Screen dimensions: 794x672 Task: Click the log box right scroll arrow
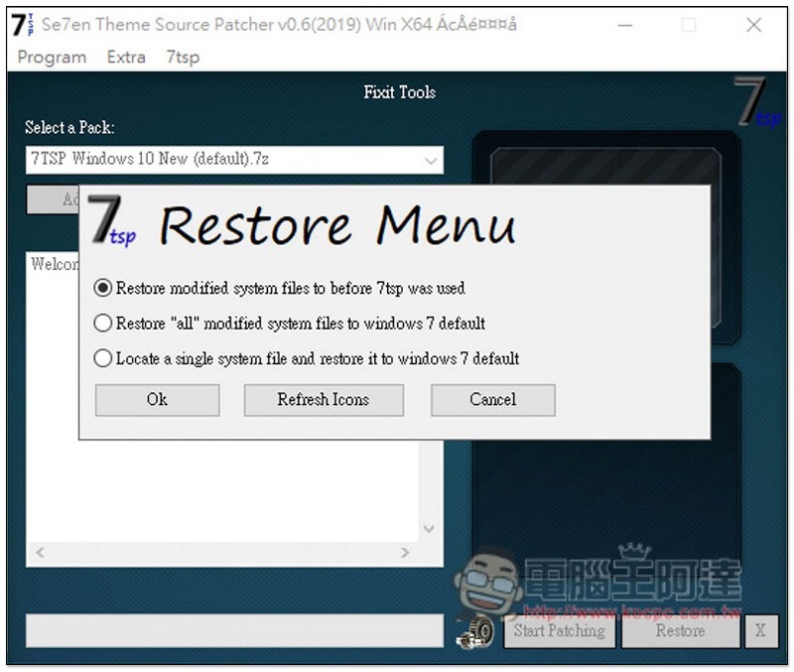tap(405, 553)
